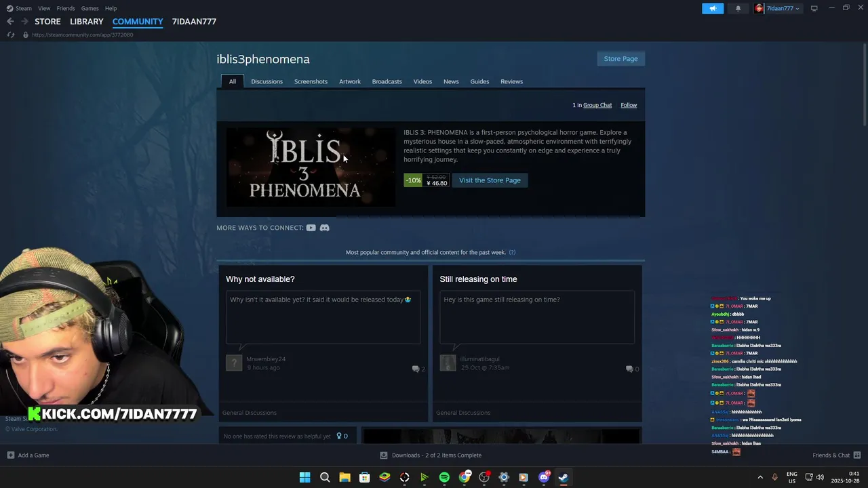The height and width of the screenshot is (488, 868).
Task: Click the IBLIS 3 PHENOMENA game banner
Action: coord(311,167)
